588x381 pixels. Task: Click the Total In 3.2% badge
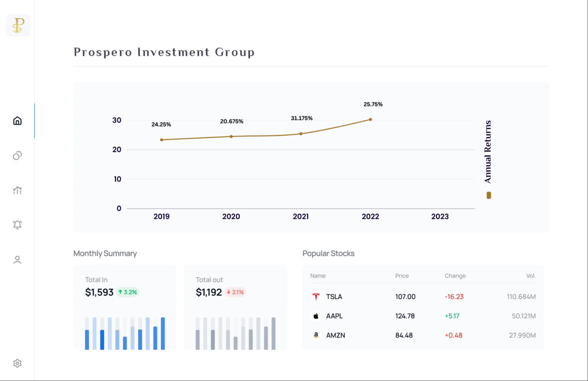click(x=127, y=292)
